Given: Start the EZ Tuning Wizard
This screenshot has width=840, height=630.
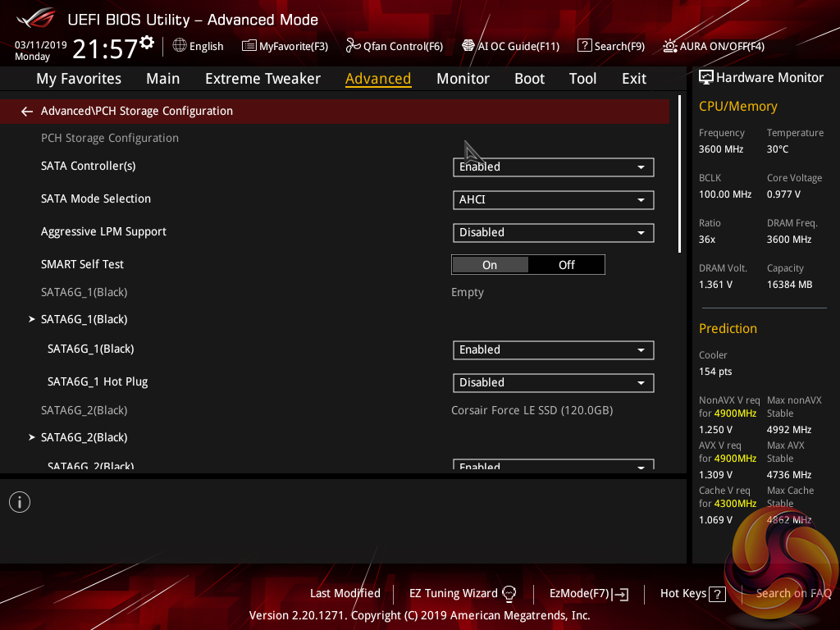Looking at the screenshot, I should pyautogui.click(x=463, y=593).
